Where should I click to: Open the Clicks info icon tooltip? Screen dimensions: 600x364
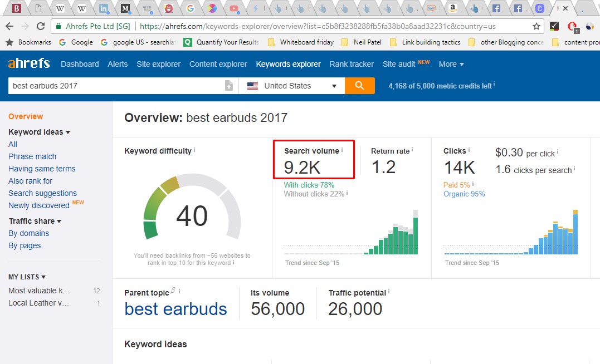469,150
